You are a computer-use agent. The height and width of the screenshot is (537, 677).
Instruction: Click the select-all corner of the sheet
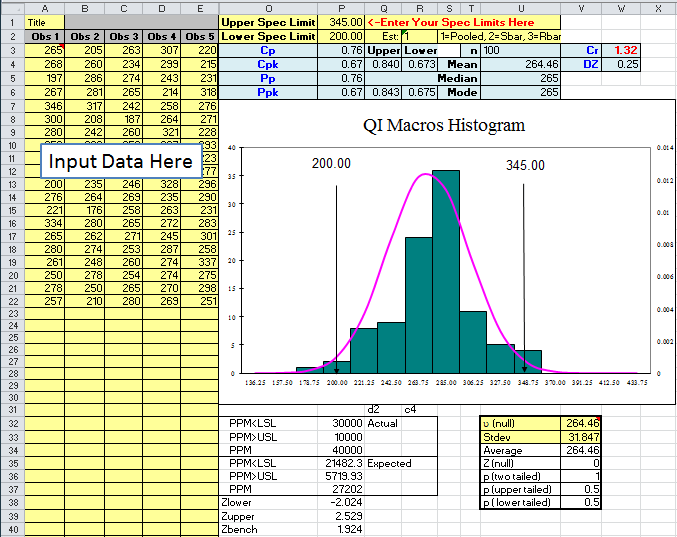(13, 8)
